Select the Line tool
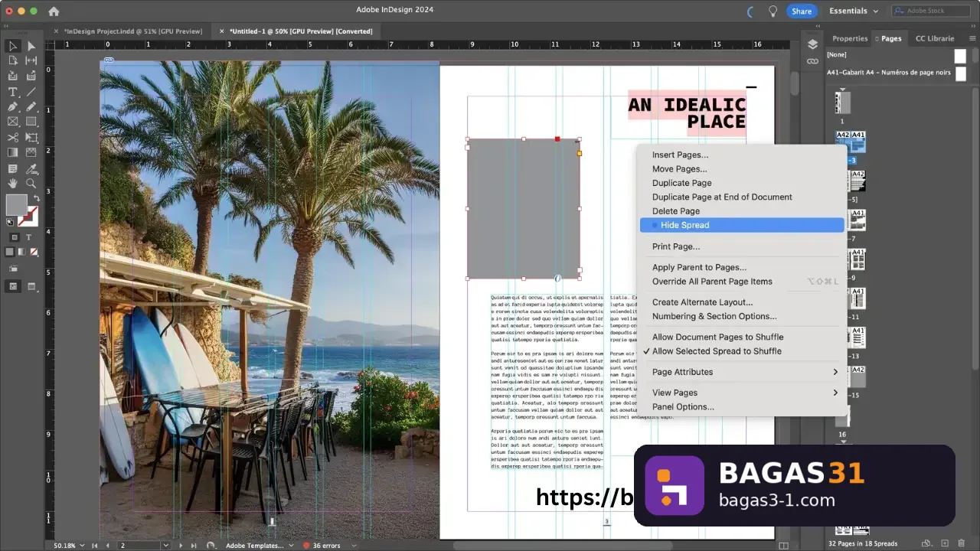Viewport: 980px width, 551px height. pyautogui.click(x=31, y=92)
